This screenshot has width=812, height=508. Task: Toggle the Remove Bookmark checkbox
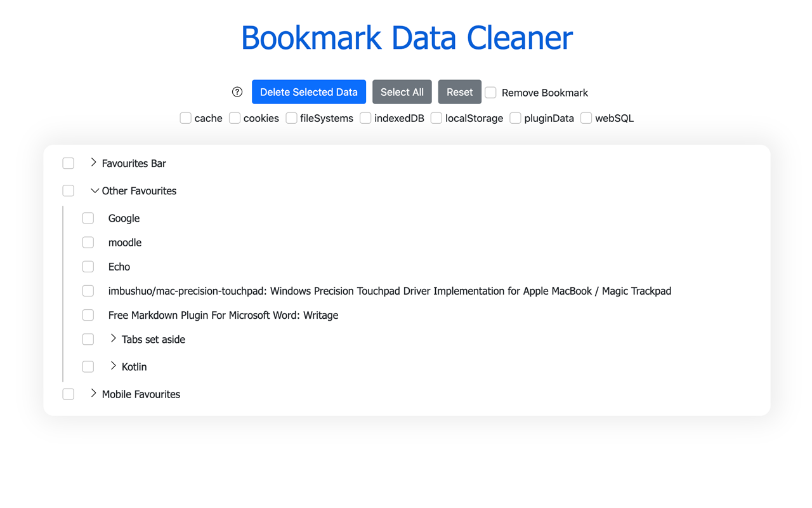coord(490,92)
